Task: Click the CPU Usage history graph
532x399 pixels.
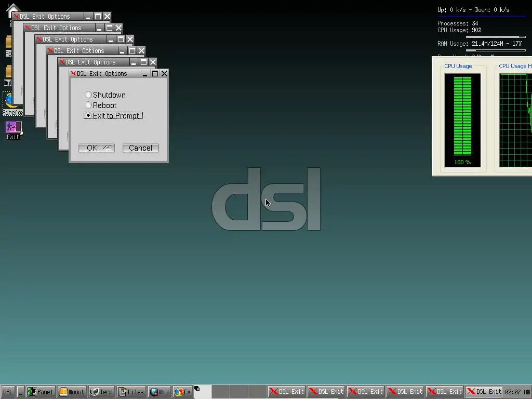Action: pos(515,120)
